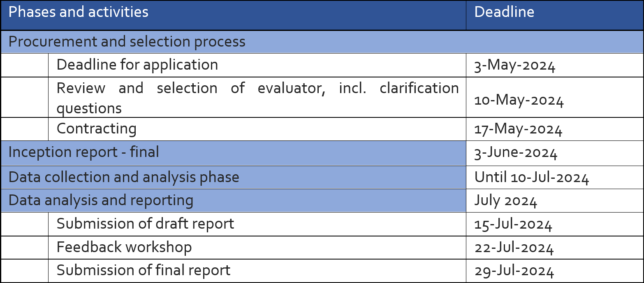Click the 17-May-2024 date cell
Screen dimensions: 644x283
pos(518,130)
